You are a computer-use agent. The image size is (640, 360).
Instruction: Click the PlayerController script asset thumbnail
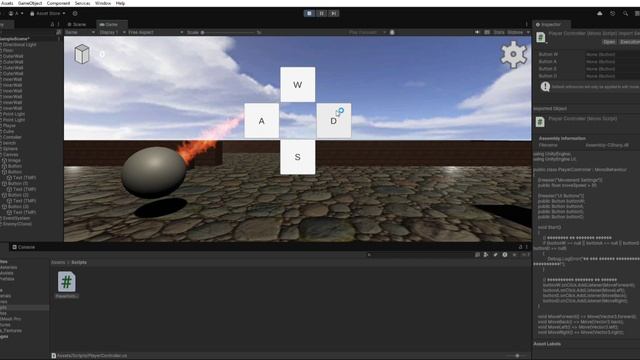coord(67,282)
